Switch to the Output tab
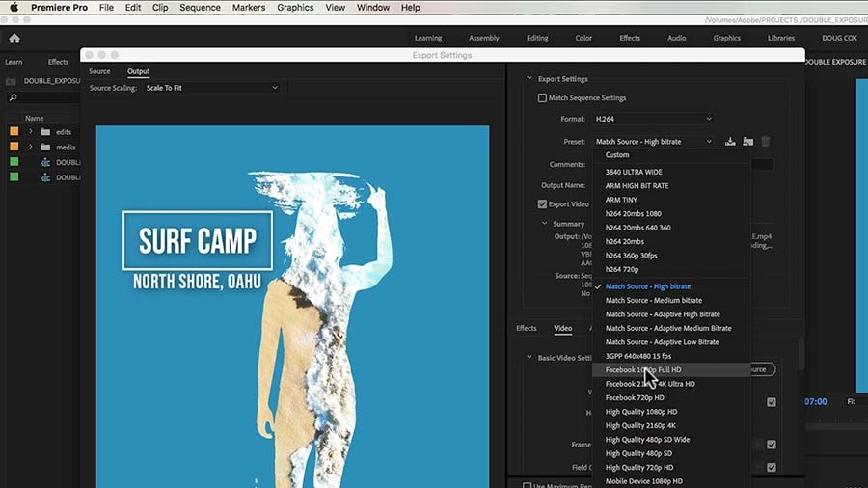 pos(138,71)
